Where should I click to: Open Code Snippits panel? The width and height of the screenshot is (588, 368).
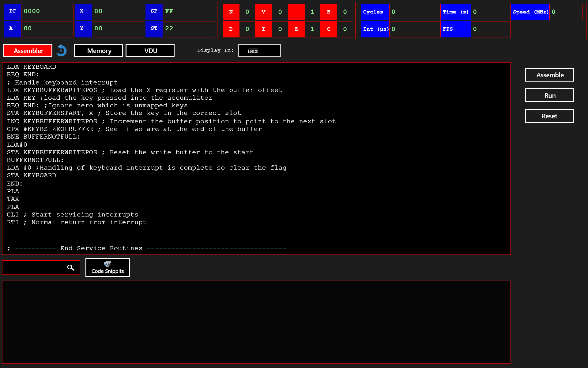(x=107, y=267)
